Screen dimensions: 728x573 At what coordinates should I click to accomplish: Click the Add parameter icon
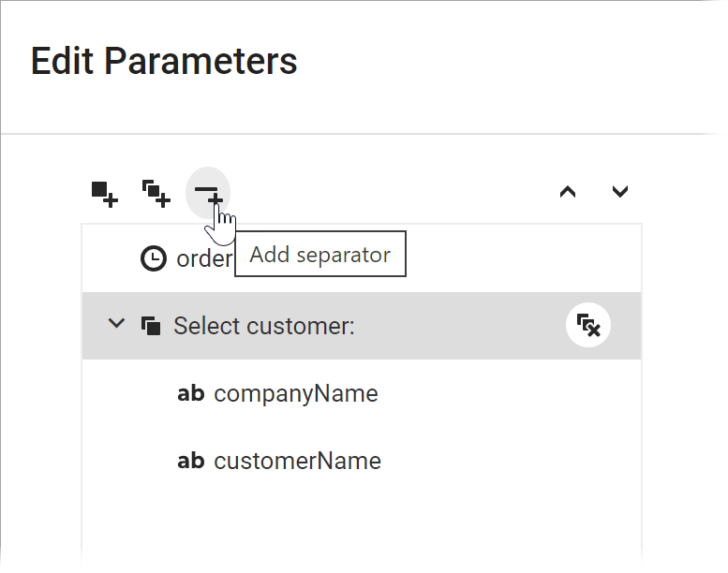104,193
